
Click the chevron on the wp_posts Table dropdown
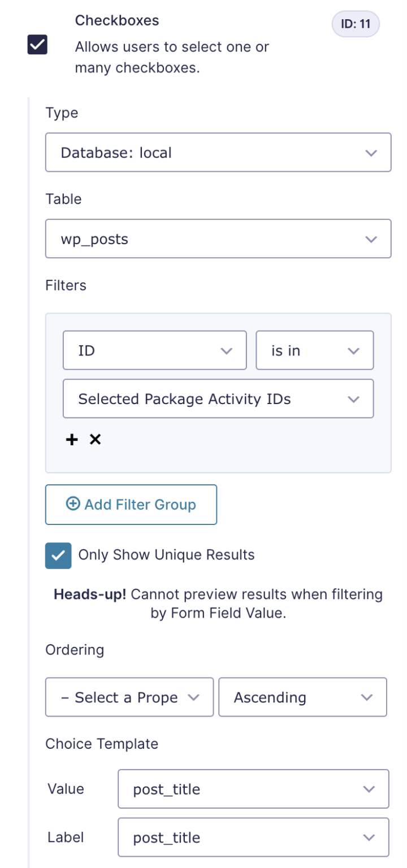pyautogui.click(x=371, y=238)
